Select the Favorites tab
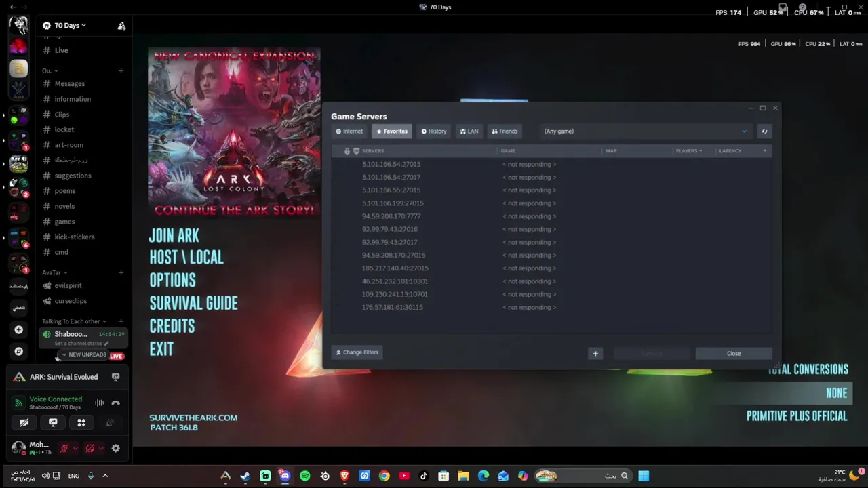 click(391, 131)
